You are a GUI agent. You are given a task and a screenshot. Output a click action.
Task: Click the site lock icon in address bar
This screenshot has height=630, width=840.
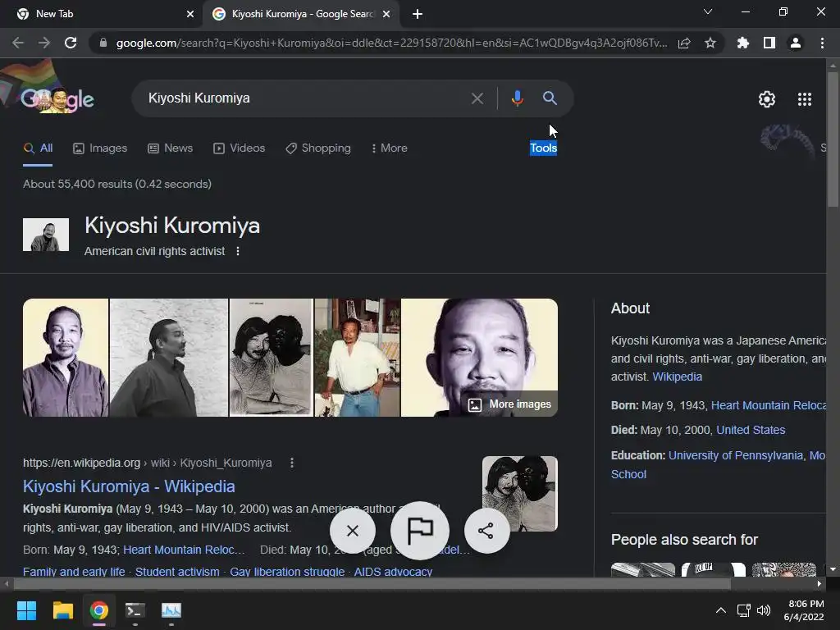click(103, 43)
